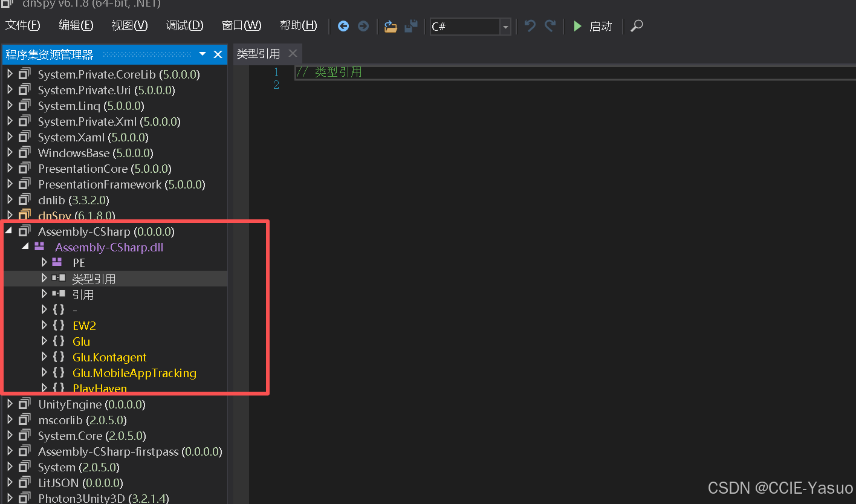The width and height of the screenshot is (856, 504).
Task: Expand the System.Private.CoreLib node
Action: (x=10, y=74)
